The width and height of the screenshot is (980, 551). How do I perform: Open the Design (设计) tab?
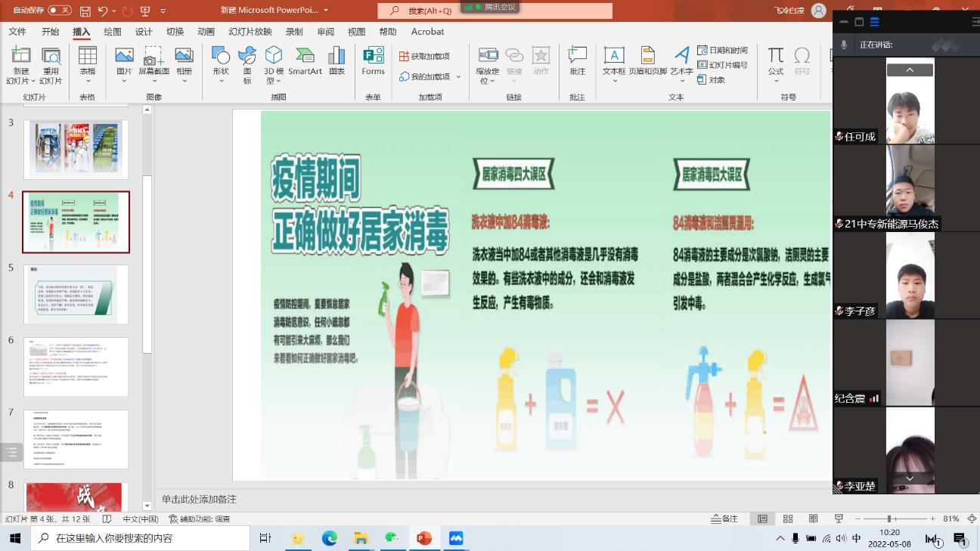click(144, 32)
